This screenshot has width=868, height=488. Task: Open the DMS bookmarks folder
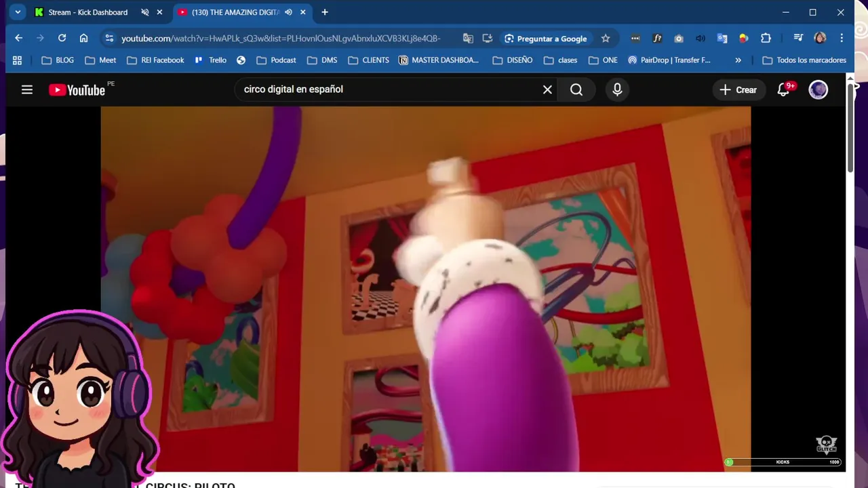coord(322,60)
